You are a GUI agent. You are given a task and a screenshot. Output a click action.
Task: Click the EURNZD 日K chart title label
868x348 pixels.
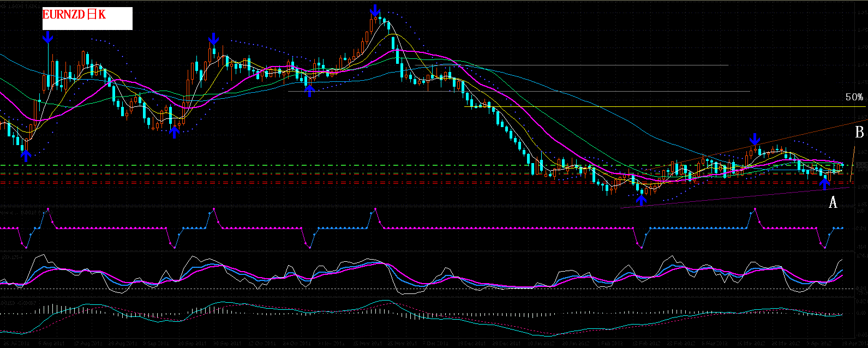coord(87,17)
